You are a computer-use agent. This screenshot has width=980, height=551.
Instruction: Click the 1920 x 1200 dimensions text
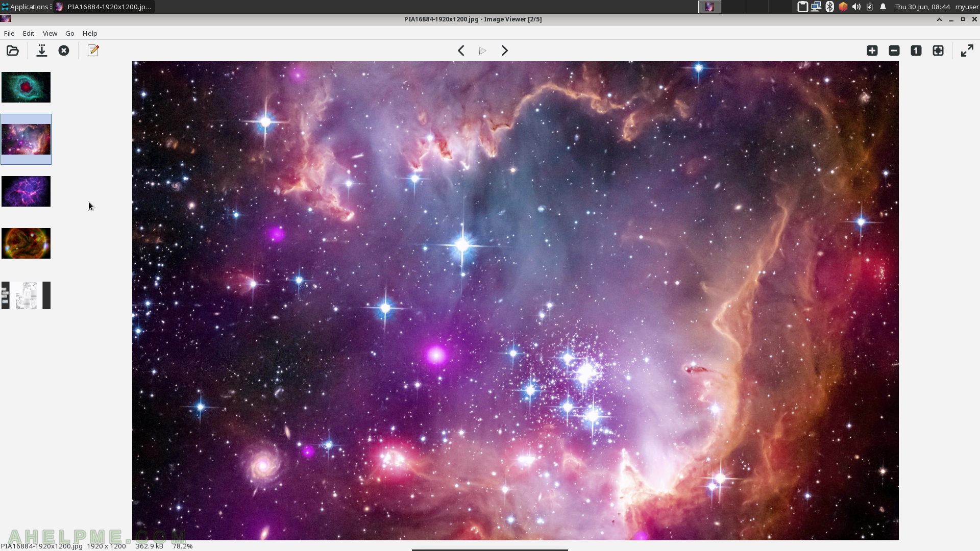click(x=106, y=546)
